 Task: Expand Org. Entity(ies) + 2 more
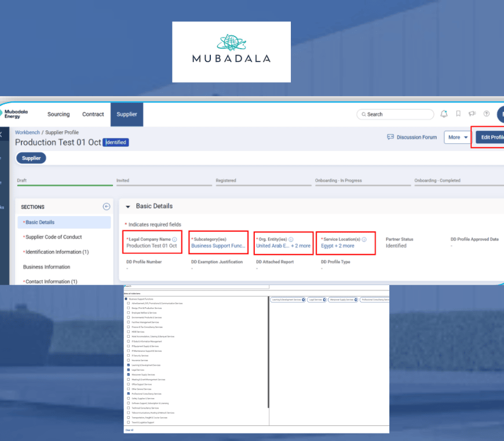click(301, 246)
